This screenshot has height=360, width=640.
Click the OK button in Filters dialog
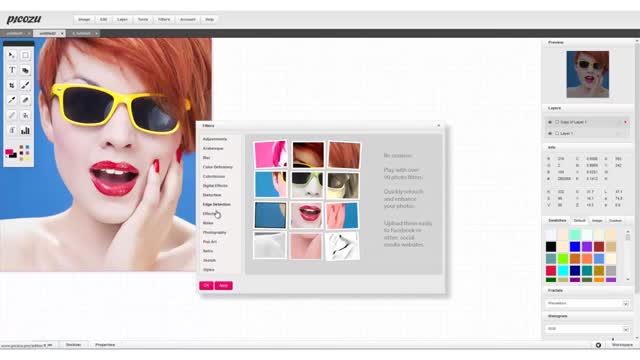coord(206,286)
